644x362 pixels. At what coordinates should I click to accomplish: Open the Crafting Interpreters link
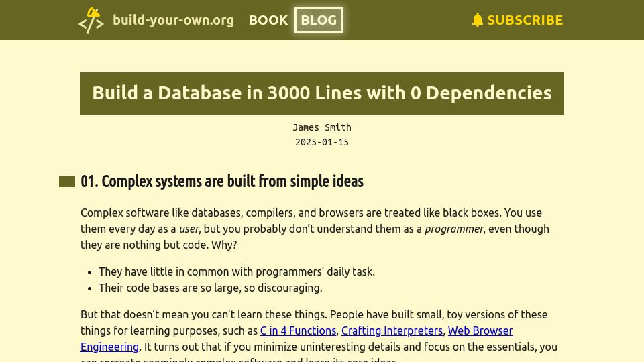pyautogui.click(x=392, y=330)
